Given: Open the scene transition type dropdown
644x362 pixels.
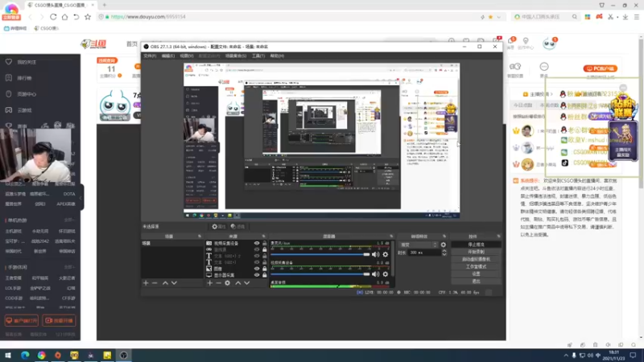Looking at the screenshot, I should 418,245.
